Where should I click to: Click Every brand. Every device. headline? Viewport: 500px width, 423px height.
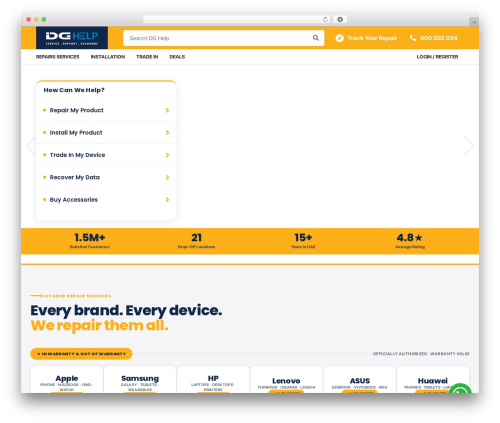coord(126,310)
